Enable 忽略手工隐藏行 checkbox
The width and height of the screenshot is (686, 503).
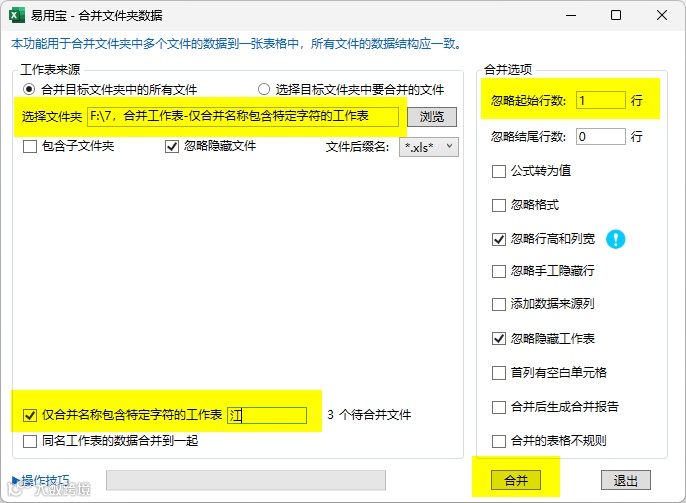[x=499, y=271]
